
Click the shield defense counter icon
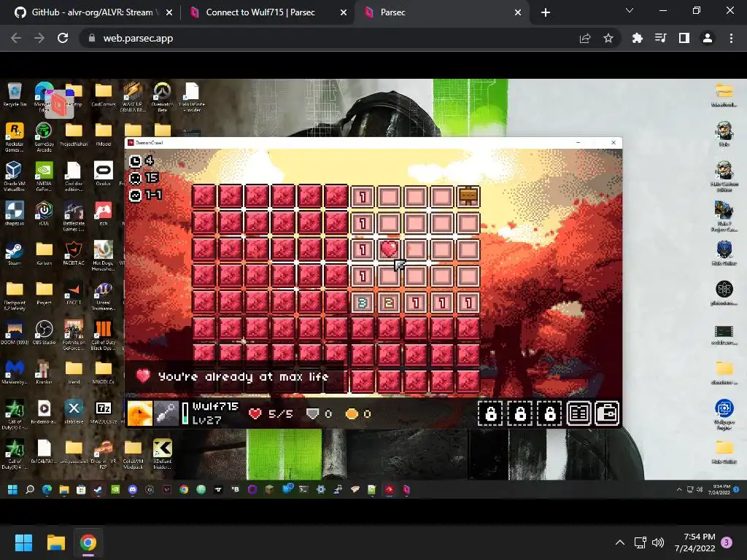(x=312, y=414)
